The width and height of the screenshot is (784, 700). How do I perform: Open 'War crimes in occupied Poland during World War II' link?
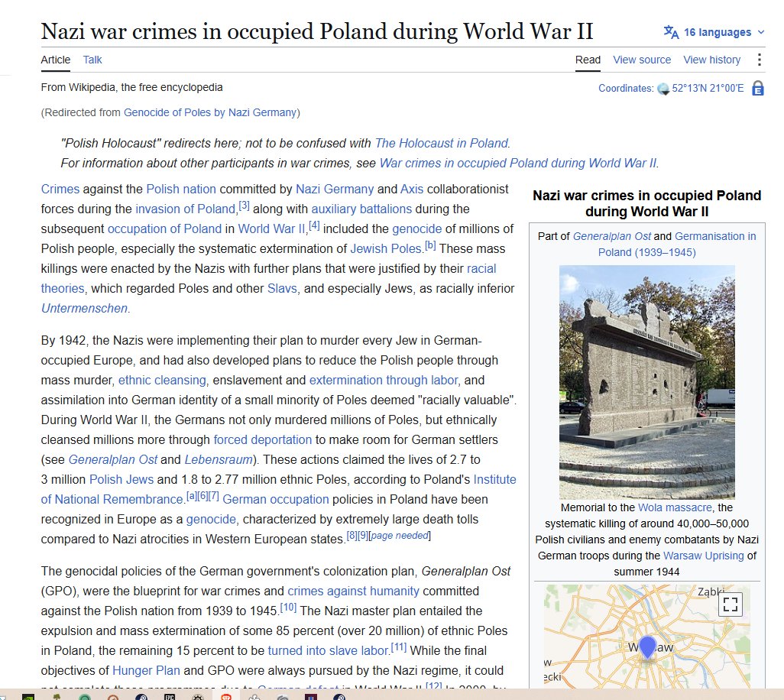[518, 164]
